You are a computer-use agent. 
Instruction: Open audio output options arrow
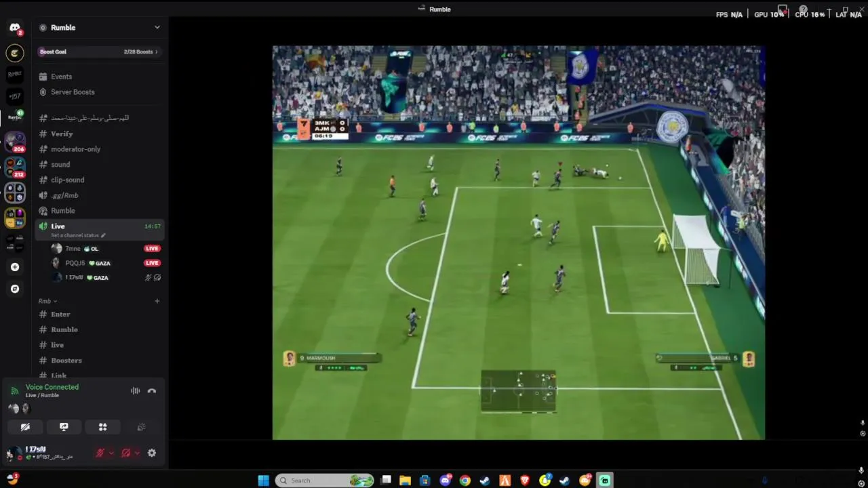coord(137,453)
